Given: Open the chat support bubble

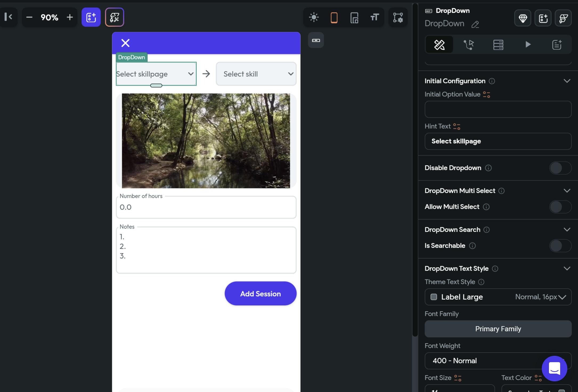Looking at the screenshot, I should coord(554,369).
